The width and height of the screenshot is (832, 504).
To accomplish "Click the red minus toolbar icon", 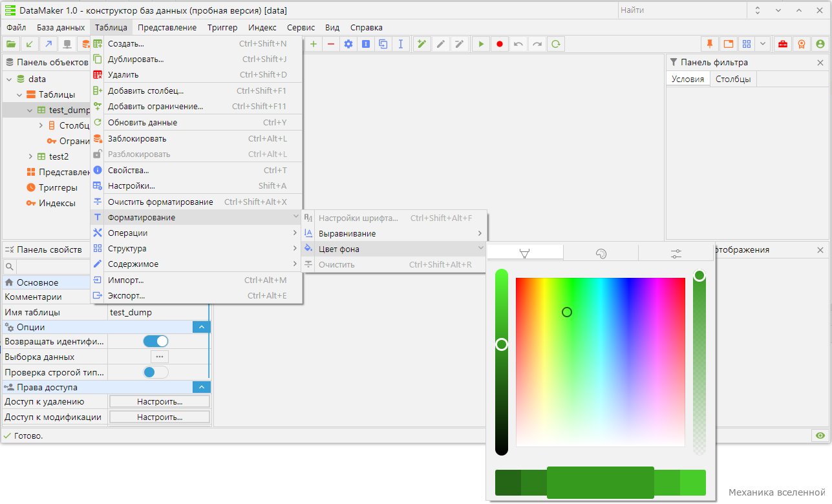I will (x=331, y=44).
